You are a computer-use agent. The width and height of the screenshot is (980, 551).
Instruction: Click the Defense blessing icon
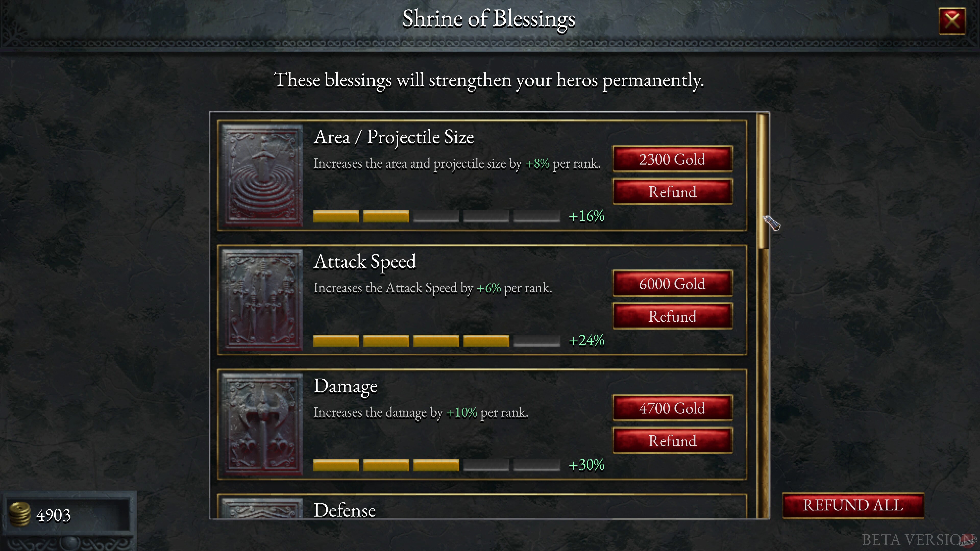click(263, 509)
